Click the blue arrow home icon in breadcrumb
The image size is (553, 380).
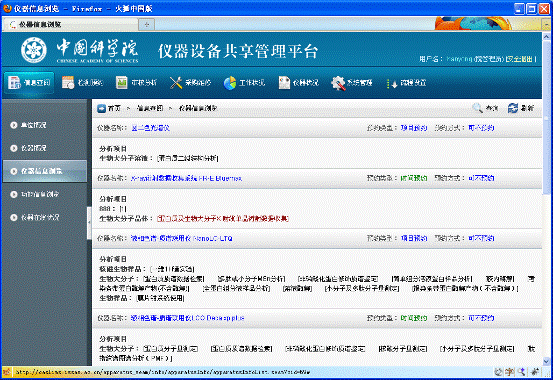[102, 108]
